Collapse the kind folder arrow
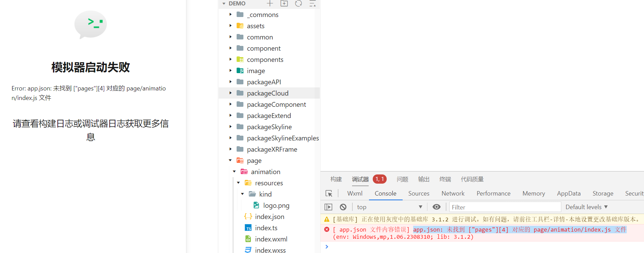644x253 pixels. click(x=243, y=194)
